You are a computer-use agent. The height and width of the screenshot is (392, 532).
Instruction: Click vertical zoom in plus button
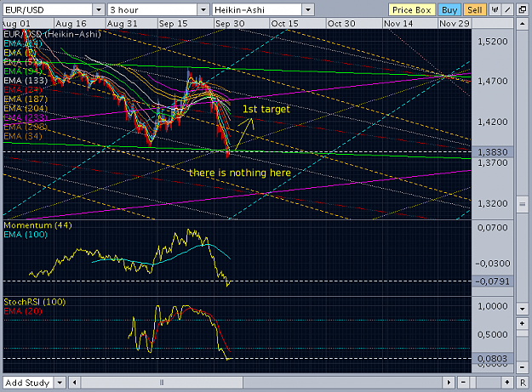pyautogui.click(x=522, y=324)
